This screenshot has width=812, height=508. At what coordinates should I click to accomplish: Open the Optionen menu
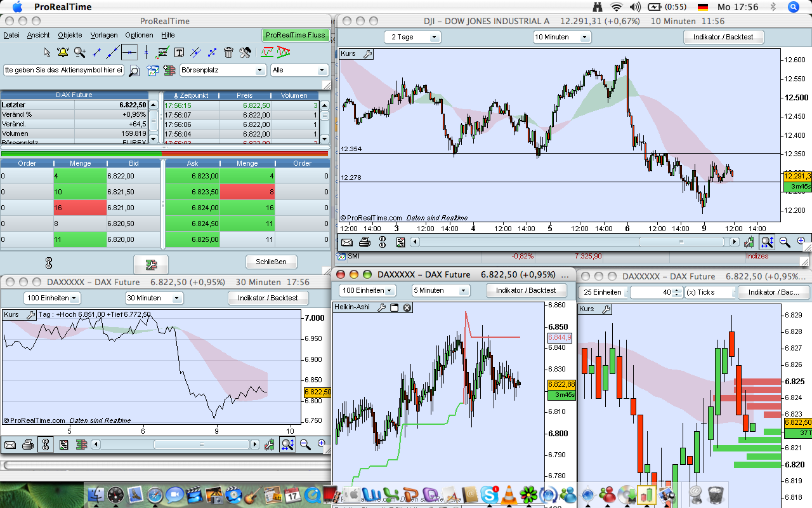(139, 36)
